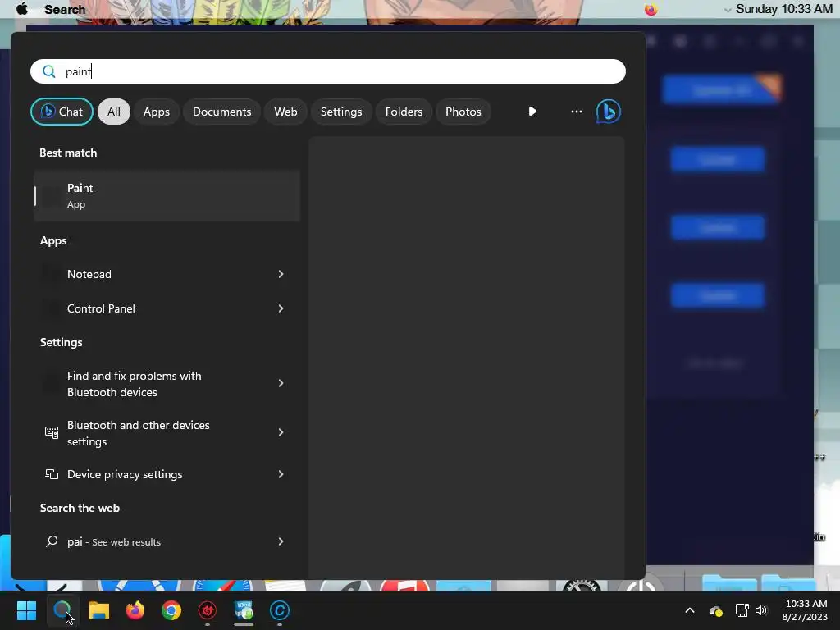Open the blue circular C app icon
Viewport: 840px width, 630px height.
[x=280, y=610]
